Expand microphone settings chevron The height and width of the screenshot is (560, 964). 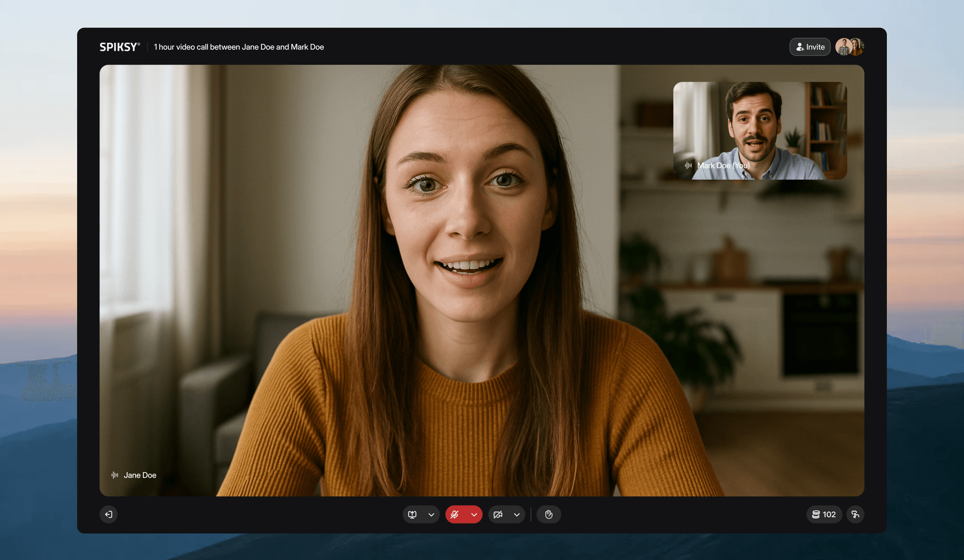pos(474,514)
